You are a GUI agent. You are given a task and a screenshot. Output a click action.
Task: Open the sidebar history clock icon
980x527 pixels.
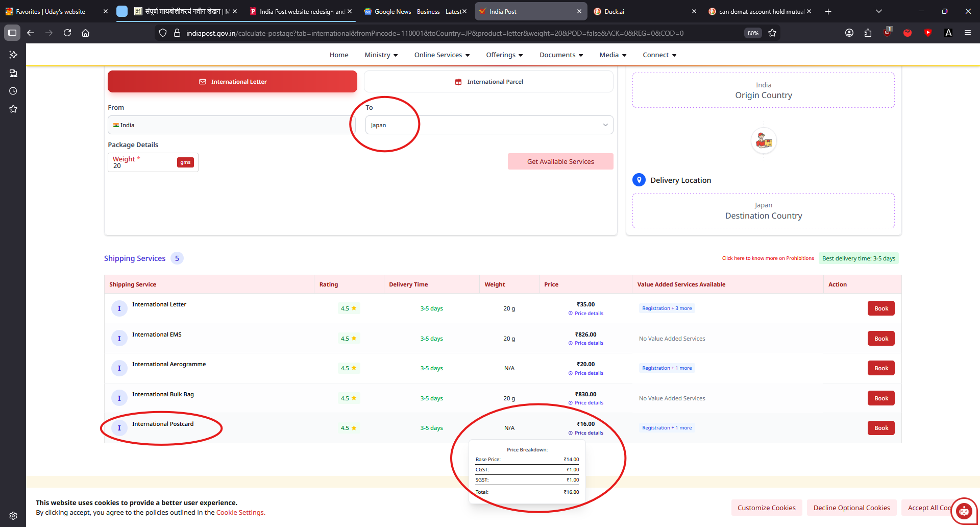click(13, 91)
